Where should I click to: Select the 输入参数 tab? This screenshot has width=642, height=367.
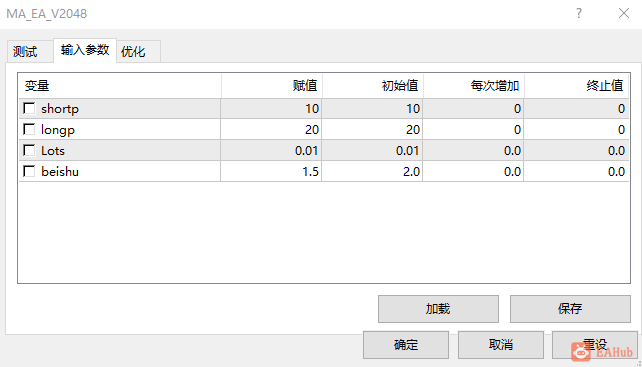click(85, 50)
